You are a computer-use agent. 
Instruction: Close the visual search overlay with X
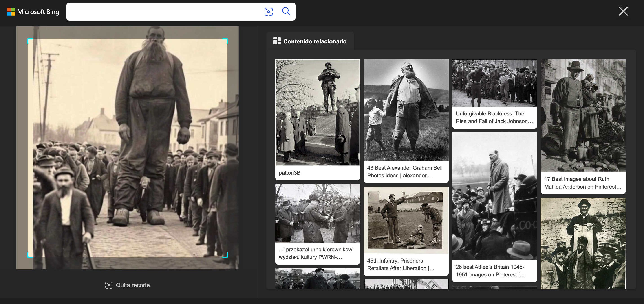click(623, 11)
